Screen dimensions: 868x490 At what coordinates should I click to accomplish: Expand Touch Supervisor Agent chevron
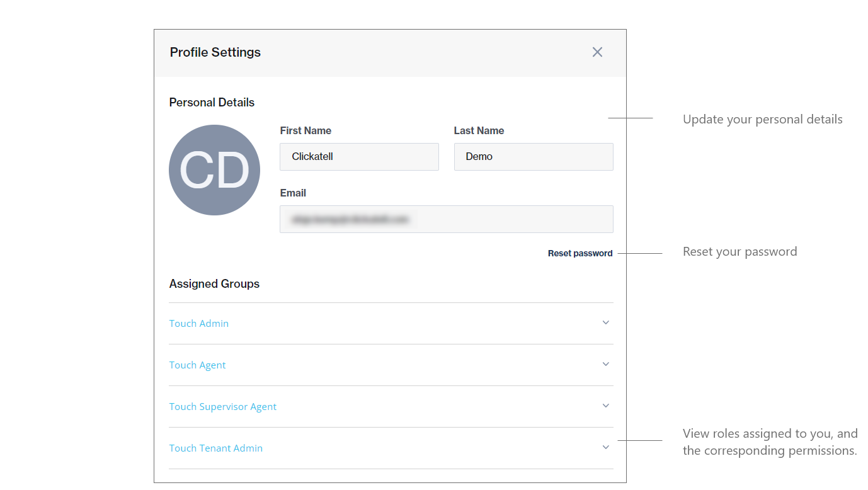point(605,406)
